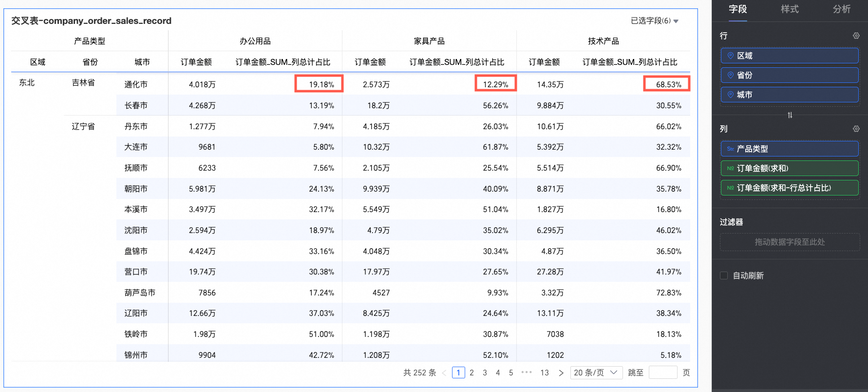Click location icon on 区域 field
Screen dimensions: 868x392
click(x=730, y=56)
